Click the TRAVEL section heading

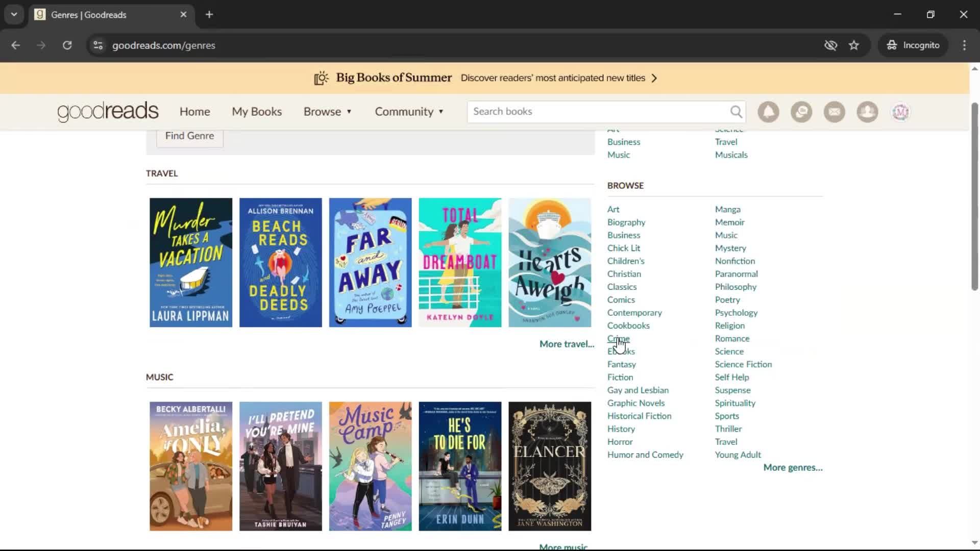coord(162,173)
